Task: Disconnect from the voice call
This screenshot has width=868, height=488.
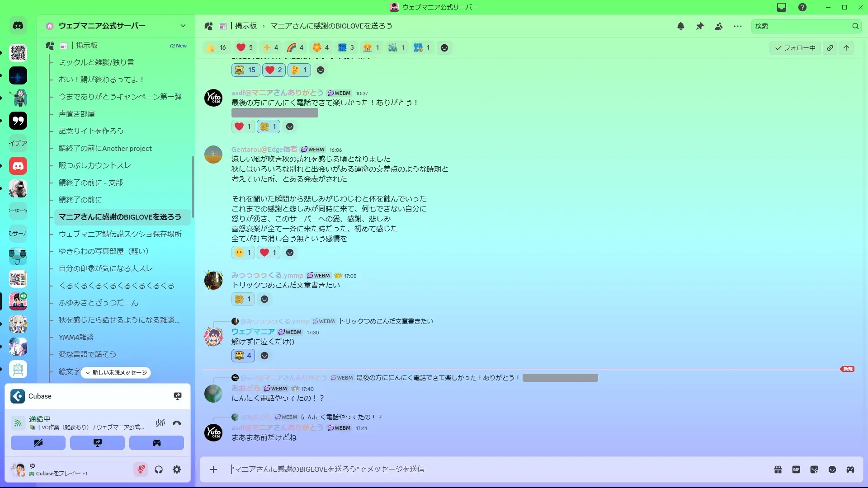Action: point(177,423)
